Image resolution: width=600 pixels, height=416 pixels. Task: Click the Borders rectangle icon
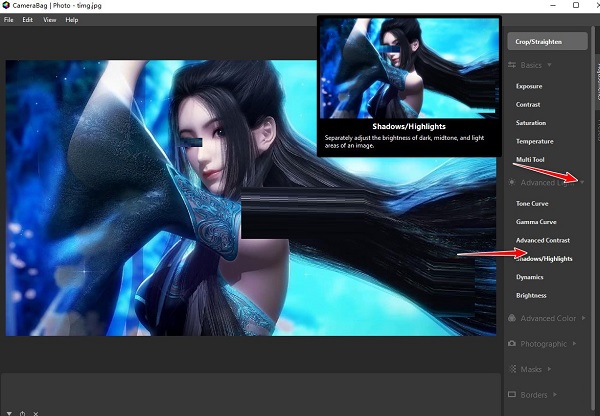(512, 394)
